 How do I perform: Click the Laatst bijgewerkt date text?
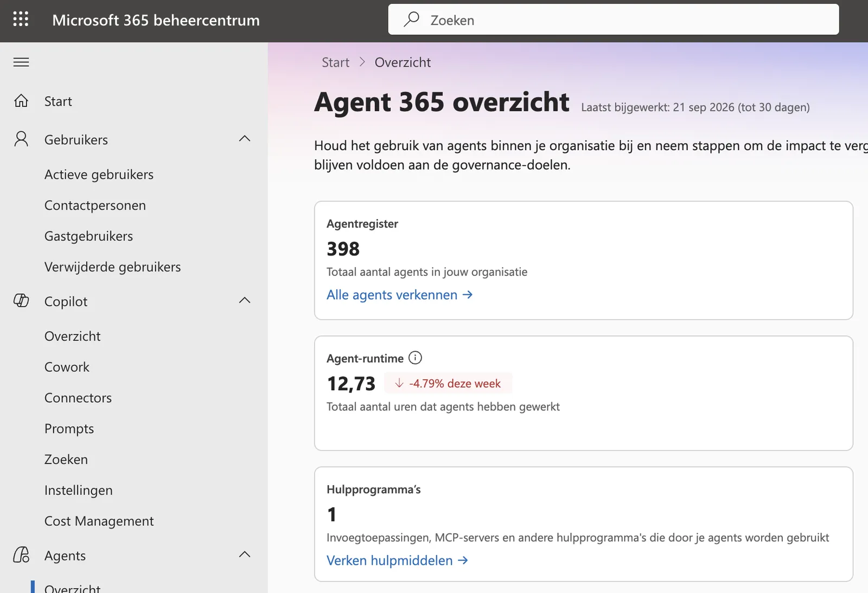click(695, 107)
